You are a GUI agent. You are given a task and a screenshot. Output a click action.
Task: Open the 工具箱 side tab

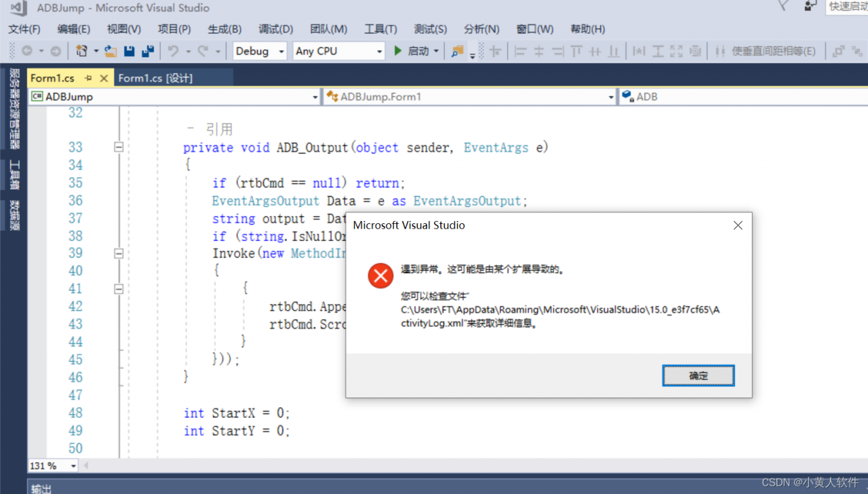click(x=14, y=175)
